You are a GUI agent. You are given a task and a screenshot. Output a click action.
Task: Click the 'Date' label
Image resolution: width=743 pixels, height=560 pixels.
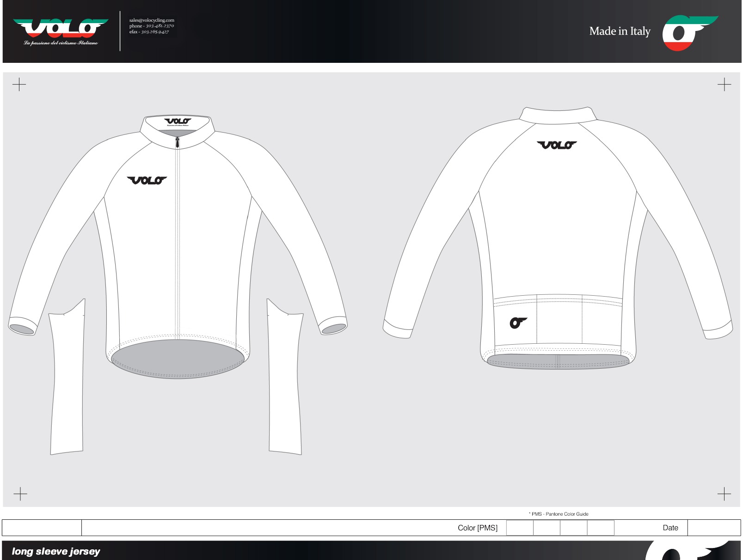point(670,528)
